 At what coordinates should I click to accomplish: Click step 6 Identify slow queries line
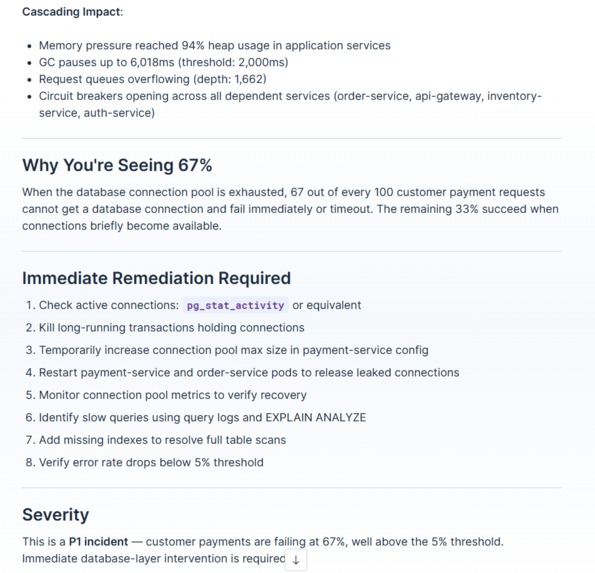(x=202, y=417)
